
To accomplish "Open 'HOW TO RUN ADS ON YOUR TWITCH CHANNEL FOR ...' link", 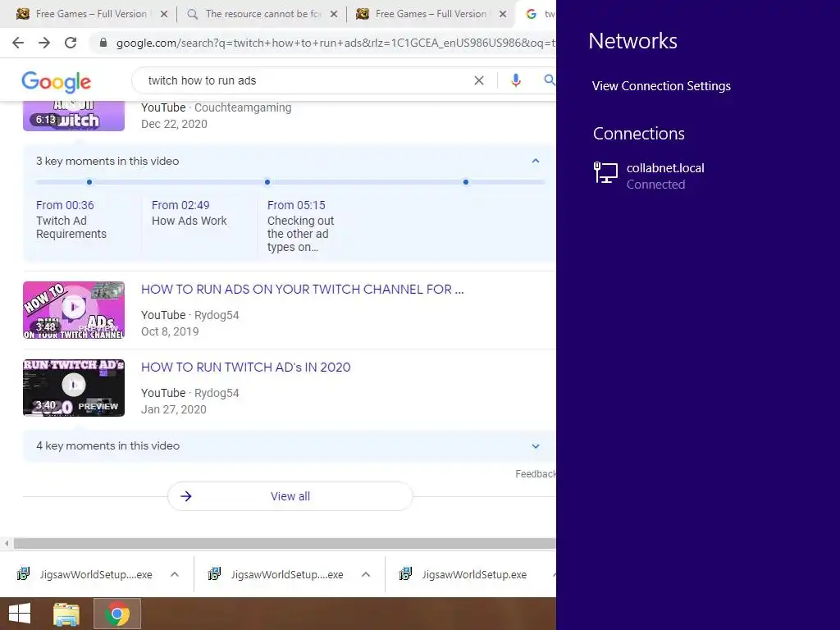I will [x=303, y=290].
